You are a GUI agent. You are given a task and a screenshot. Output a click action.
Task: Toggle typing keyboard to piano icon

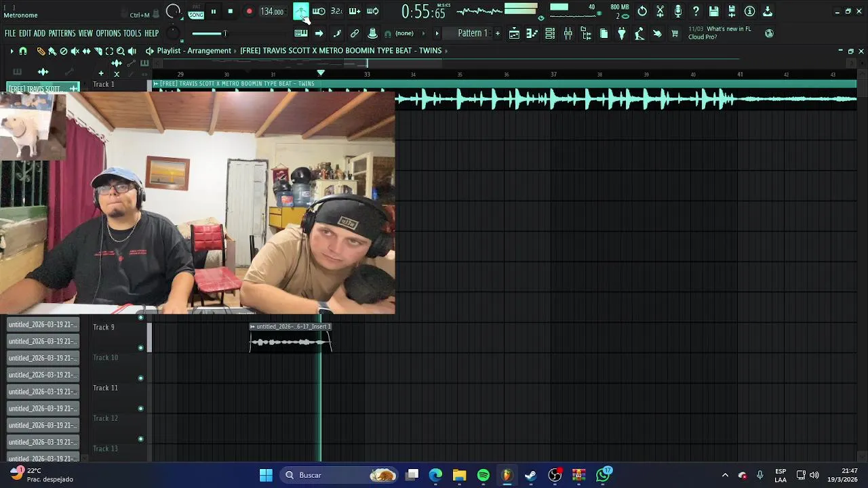301,33
